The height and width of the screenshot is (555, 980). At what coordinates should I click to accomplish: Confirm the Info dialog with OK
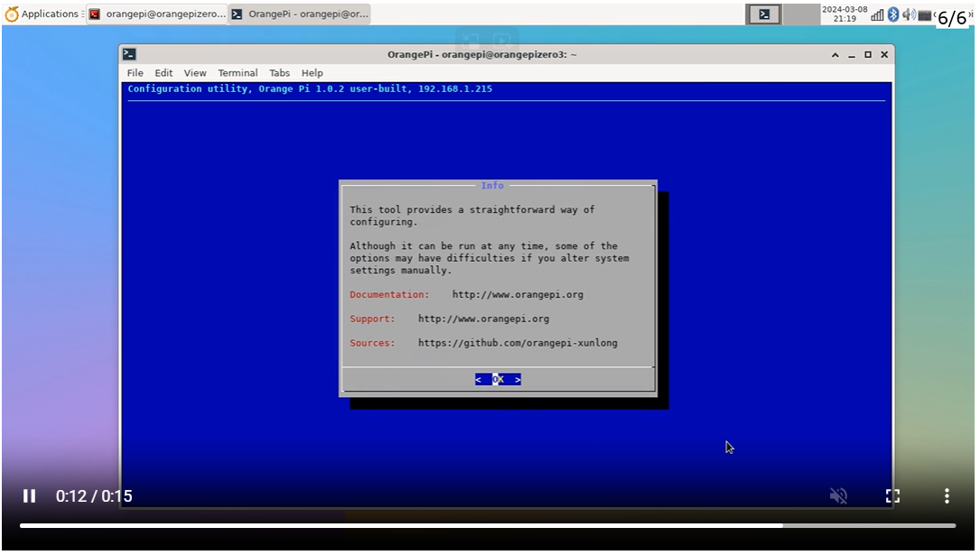[498, 380]
